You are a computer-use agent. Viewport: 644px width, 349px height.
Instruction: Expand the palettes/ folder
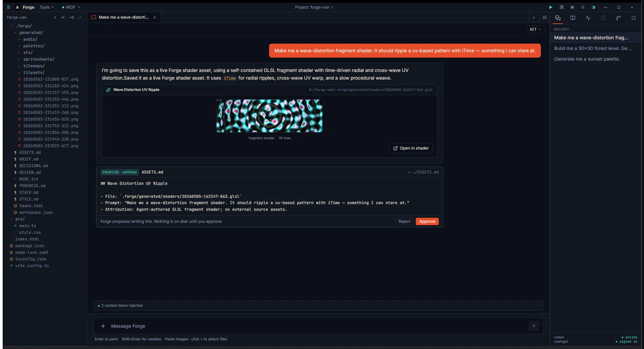pos(34,46)
